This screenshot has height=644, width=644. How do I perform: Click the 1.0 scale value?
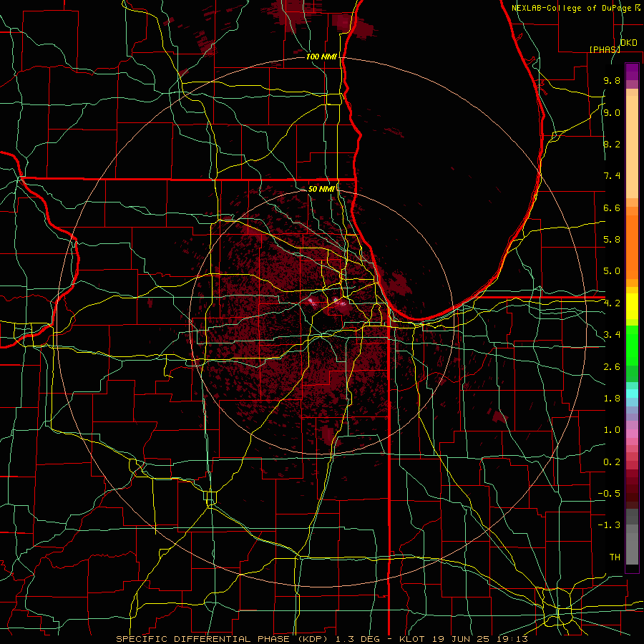click(x=612, y=430)
